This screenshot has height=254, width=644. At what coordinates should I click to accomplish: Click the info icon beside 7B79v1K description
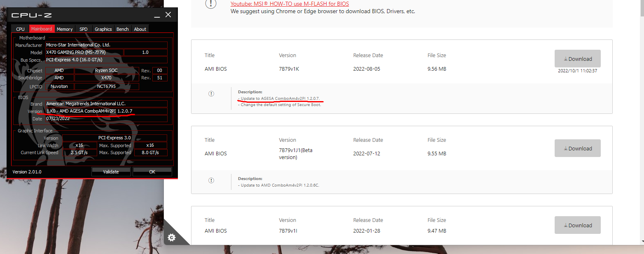[211, 94]
